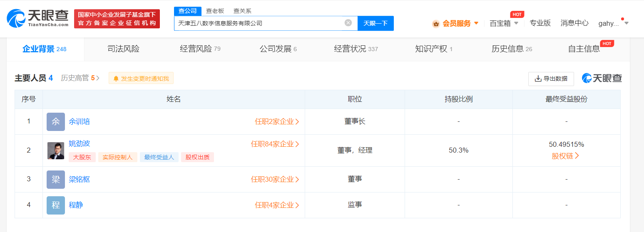Open the 股权链 link
The image size is (644, 232).
click(566, 156)
